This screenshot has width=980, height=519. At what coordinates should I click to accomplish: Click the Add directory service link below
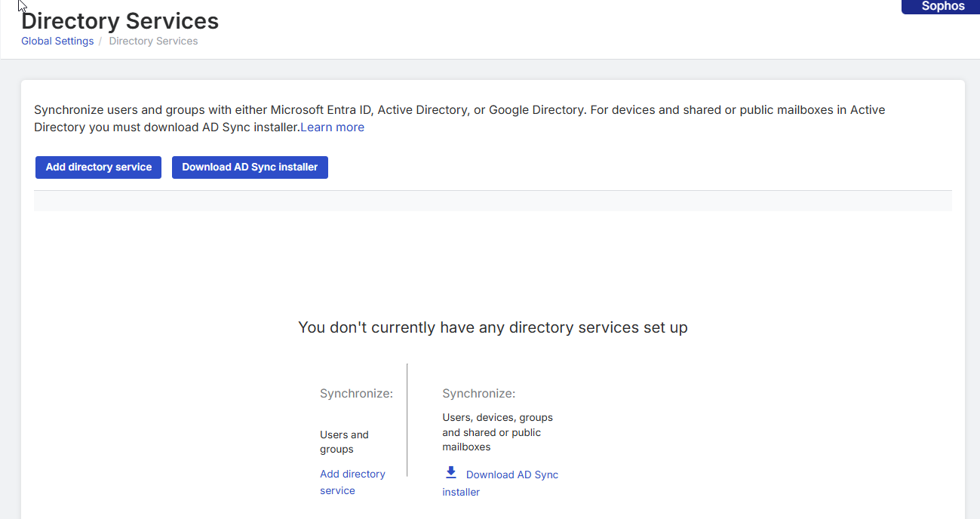click(x=352, y=482)
